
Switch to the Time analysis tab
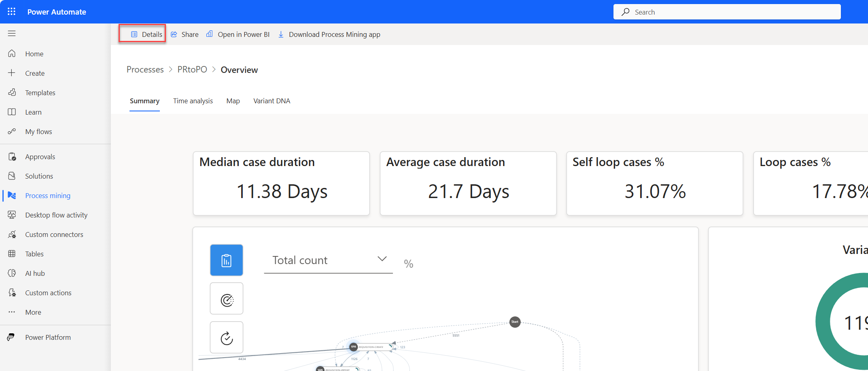[193, 101]
